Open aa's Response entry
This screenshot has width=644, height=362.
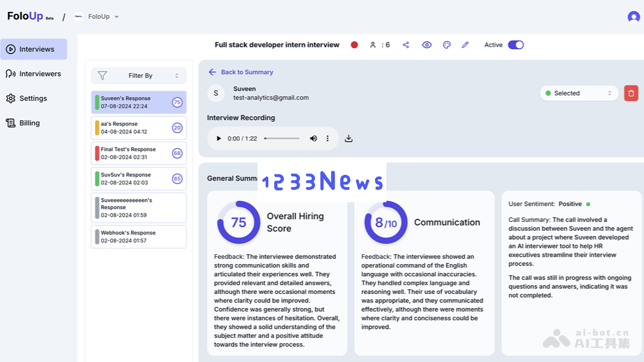pos(139,128)
